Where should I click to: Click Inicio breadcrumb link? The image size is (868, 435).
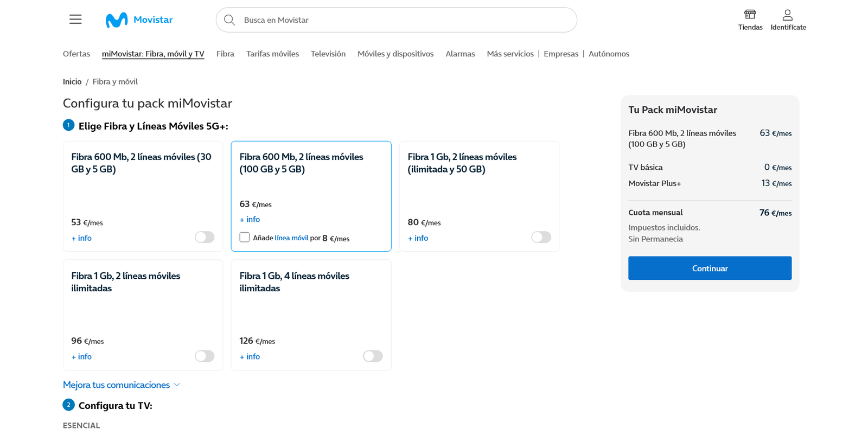(x=72, y=81)
